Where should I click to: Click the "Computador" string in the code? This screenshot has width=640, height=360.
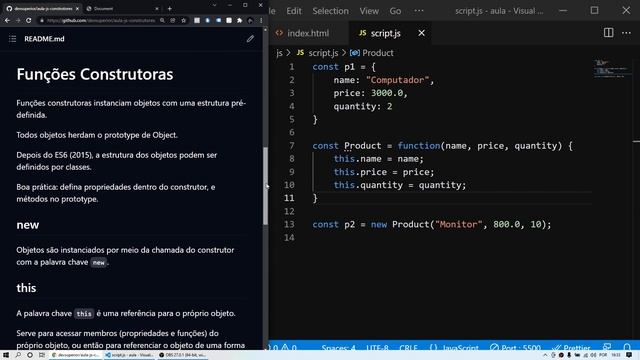click(398, 80)
